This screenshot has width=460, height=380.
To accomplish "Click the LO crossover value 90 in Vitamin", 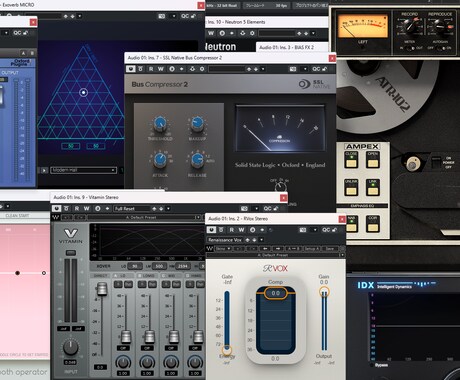I will 135,266.
